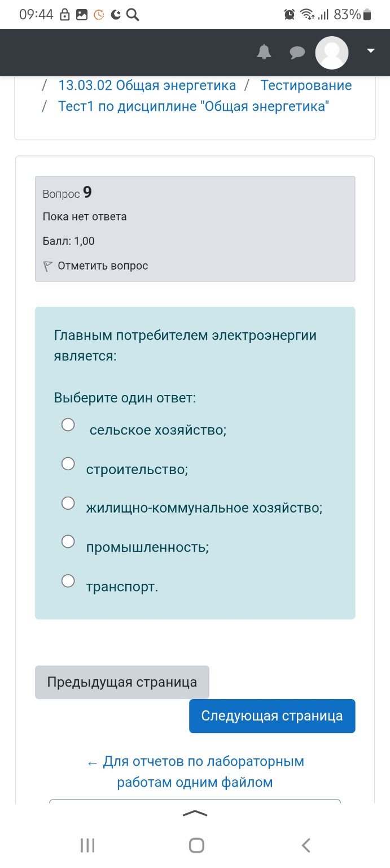
Task: Go back via Предыдущая страница
Action: pyautogui.click(x=122, y=682)
